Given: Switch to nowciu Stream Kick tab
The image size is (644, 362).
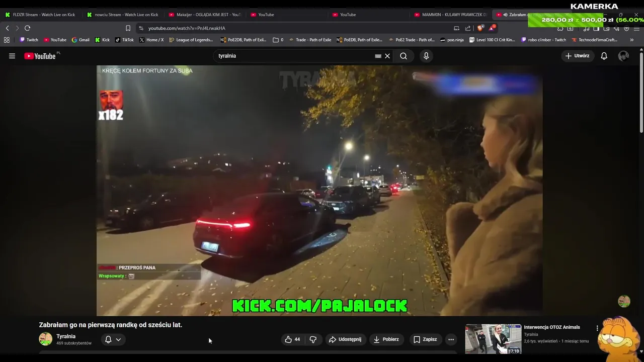Looking at the screenshot, I should pyautogui.click(x=123, y=15).
